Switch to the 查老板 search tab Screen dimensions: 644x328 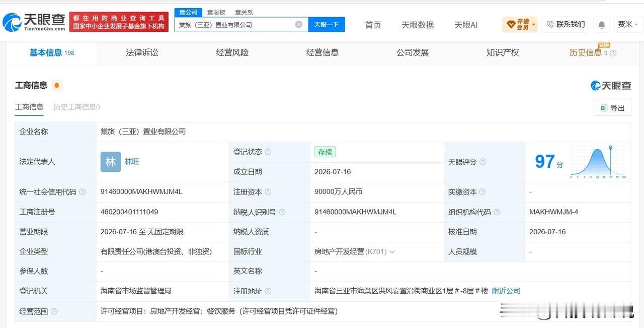pyautogui.click(x=216, y=12)
